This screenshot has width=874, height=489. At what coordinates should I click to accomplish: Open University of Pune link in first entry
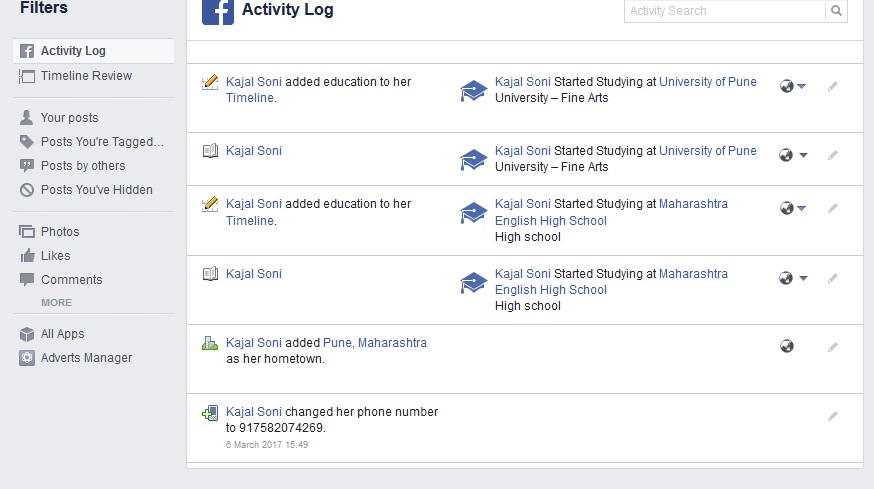point(708,81)
